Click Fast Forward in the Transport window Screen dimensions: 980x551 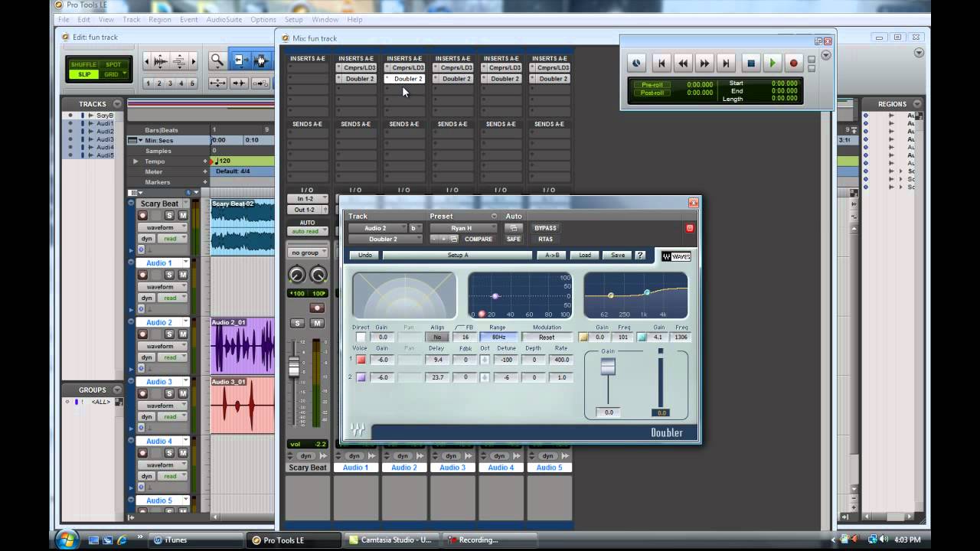tap(704, 63)
